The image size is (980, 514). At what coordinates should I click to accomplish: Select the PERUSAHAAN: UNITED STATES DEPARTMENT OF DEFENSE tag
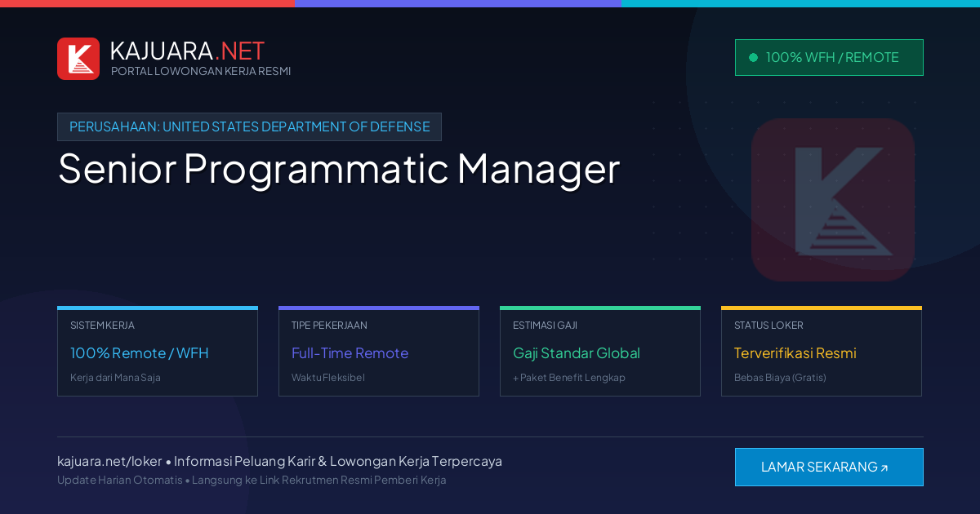click(249, 126)
